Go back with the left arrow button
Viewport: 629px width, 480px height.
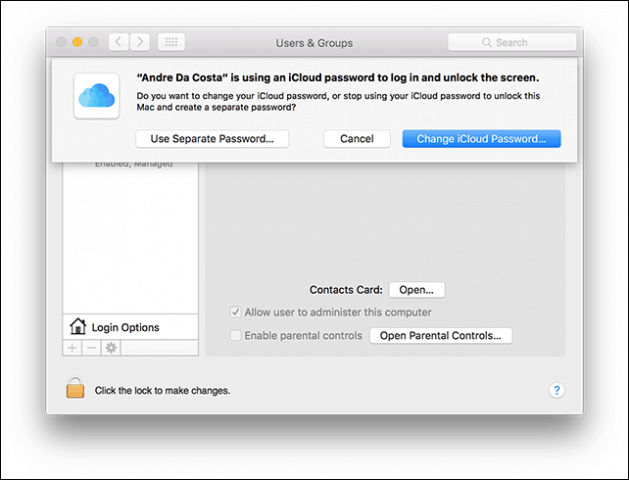119,42
